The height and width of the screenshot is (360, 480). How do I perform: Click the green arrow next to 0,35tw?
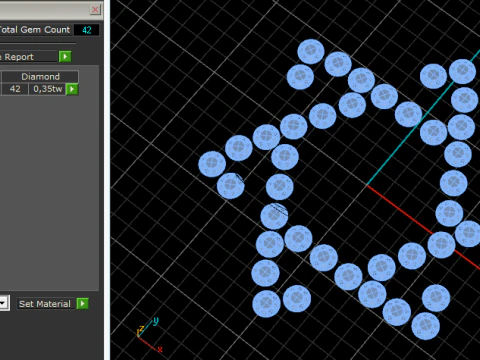(x=72, y=89)
